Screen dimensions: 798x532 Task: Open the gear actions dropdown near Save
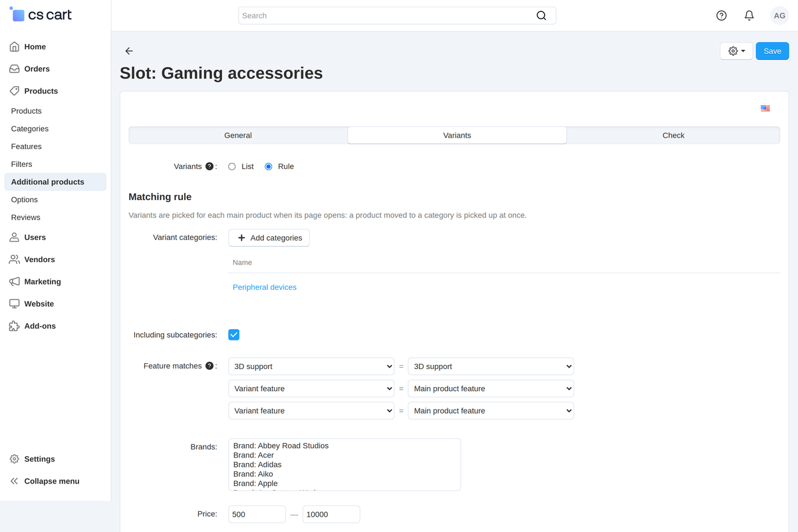(x=736, y=51)
